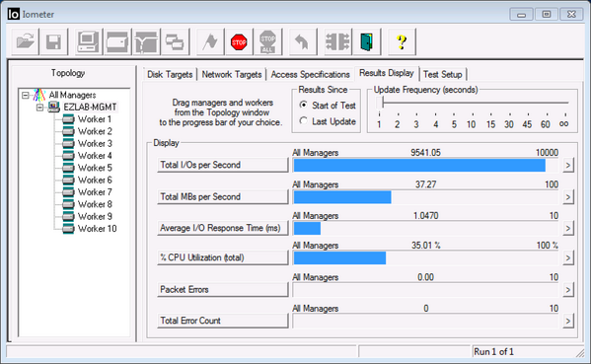Select Worker 3 in the topology tree
This screenshot has width=591, height=364.
[95, 144]
